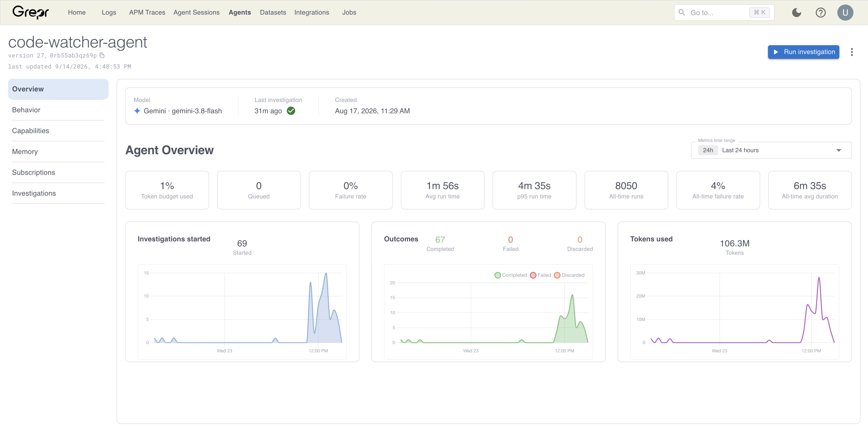868x435 pixels.
Task: Click the All-time avg duration card
Action: pos(810,190)
